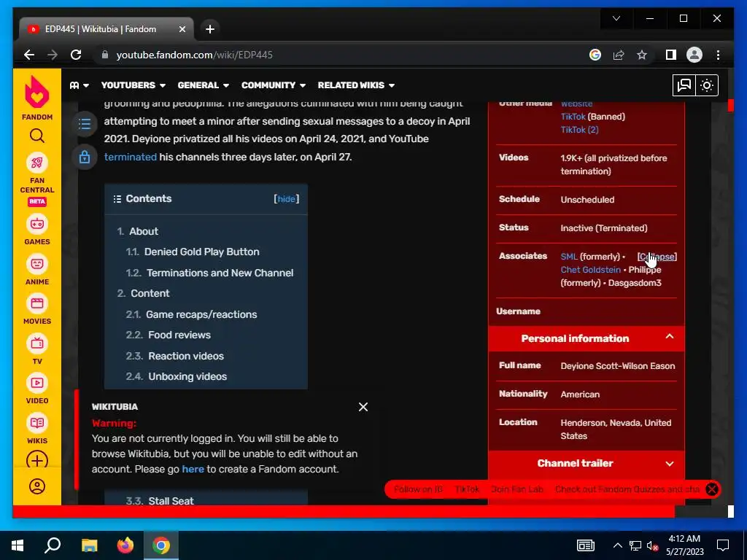Open Windows taskbar search
747x560 pixels.
point(53,545)
